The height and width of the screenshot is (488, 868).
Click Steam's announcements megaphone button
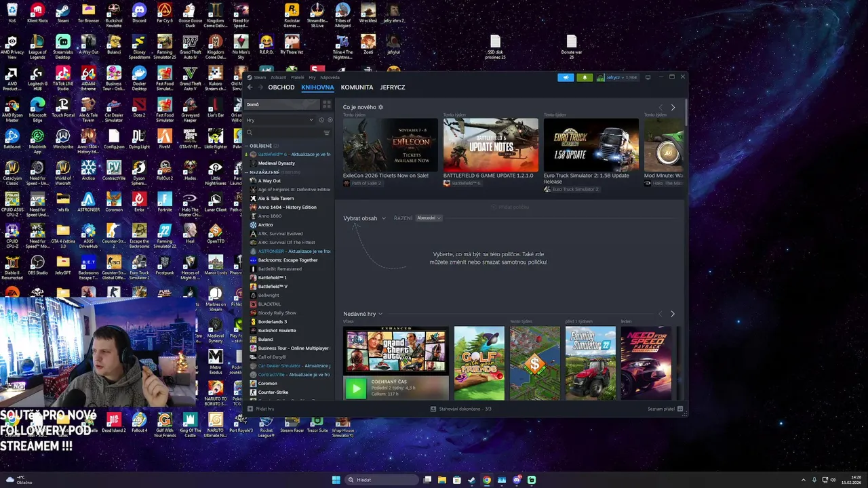[x=566, y=77]
